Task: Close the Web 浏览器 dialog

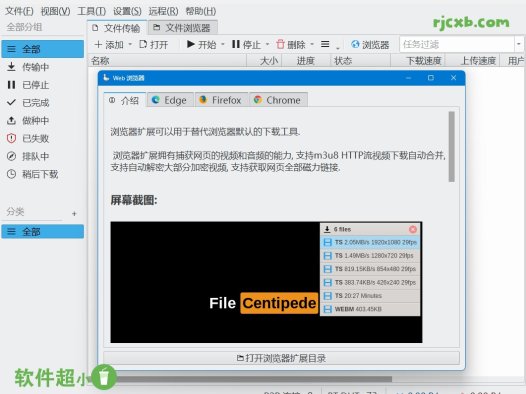Action: 454,78
